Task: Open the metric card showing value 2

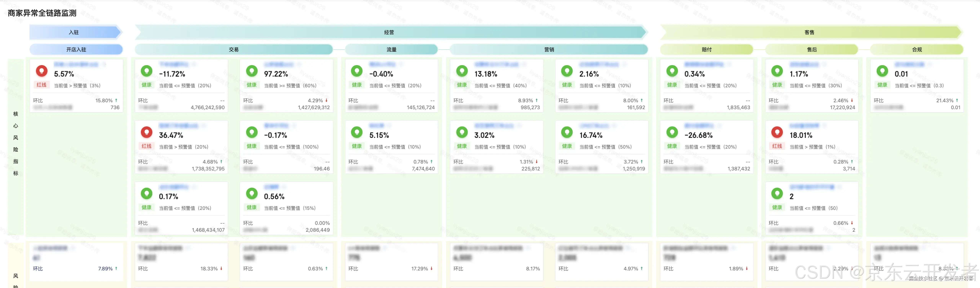Action: point(812,208)
